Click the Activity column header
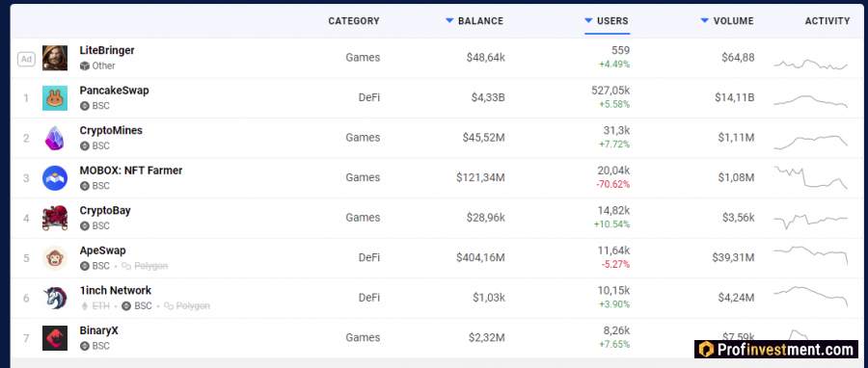Screen dimensions: 868x368 [827, 21]
